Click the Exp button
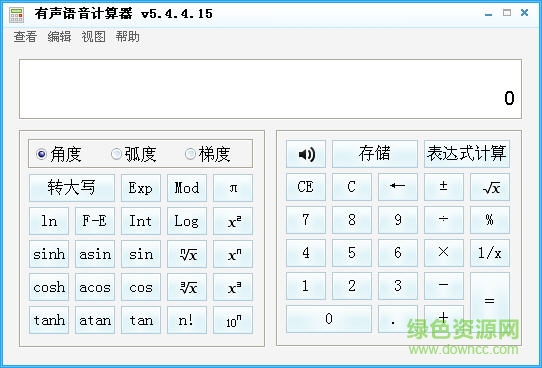 coord(141,188)
